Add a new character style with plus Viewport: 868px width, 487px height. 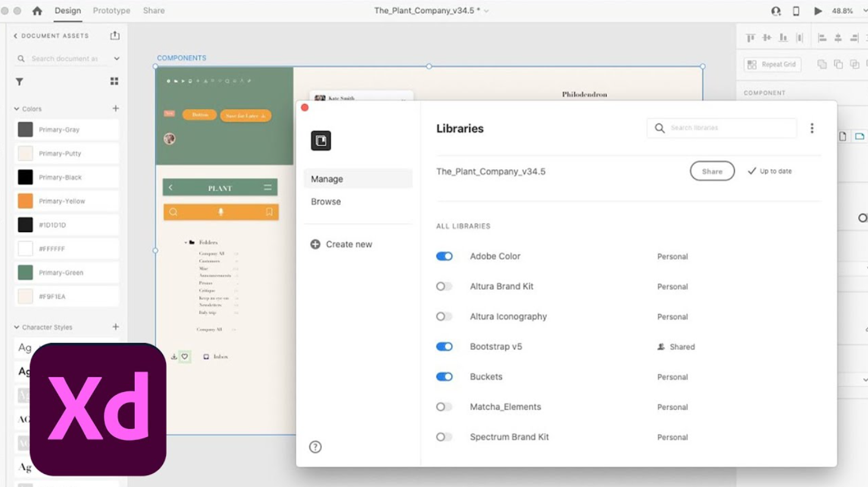(116, 327)
